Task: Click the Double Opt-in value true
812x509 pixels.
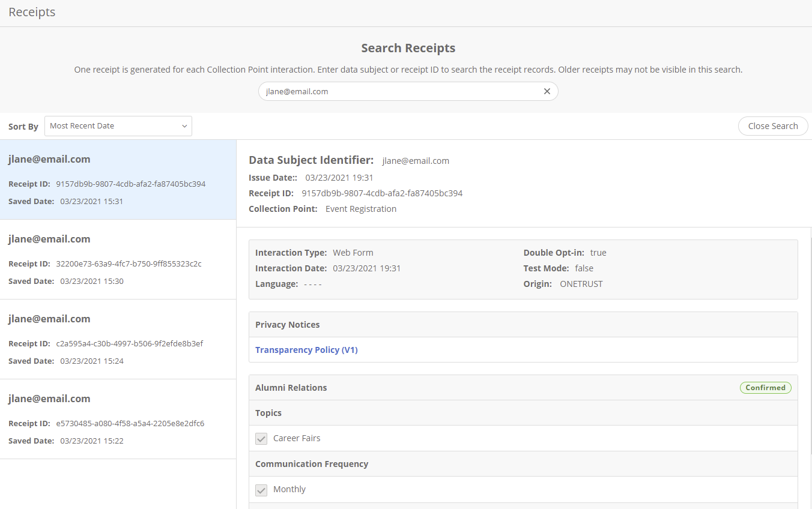Action: click(x=598, y=253)
